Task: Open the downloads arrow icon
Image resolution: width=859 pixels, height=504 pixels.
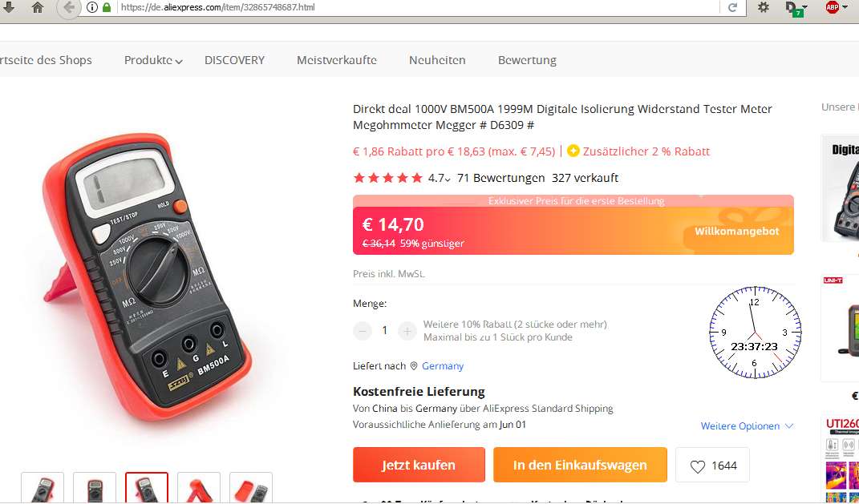Action: (x=8, y=7)
